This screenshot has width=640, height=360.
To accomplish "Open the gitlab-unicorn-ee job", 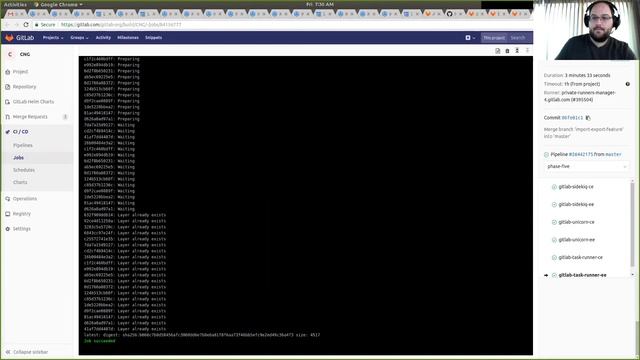I will coord(576,240).
